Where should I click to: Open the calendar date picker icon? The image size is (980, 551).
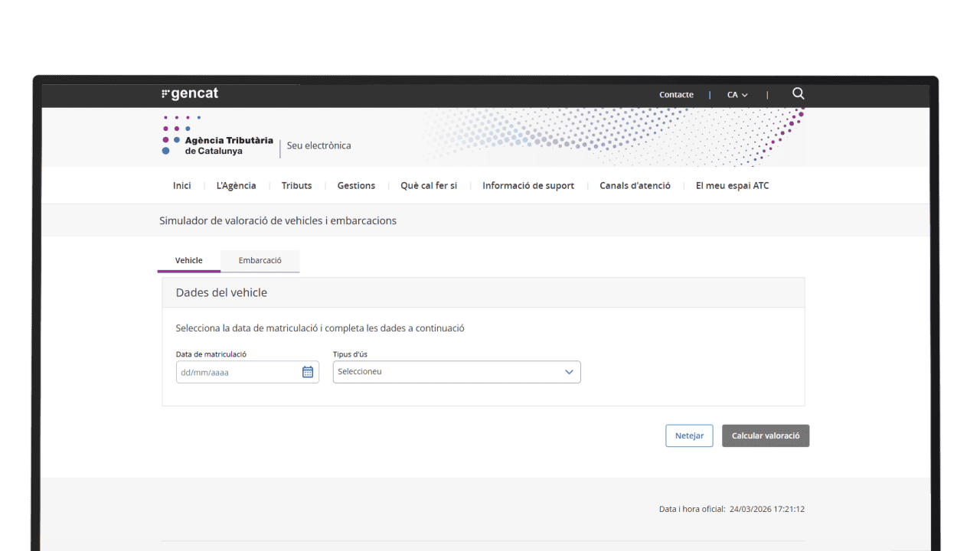[308, 372]
